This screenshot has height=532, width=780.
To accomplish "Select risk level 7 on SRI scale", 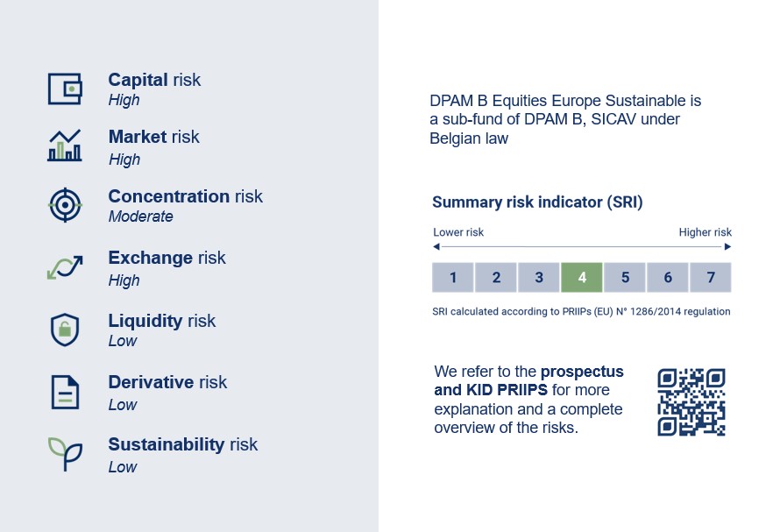I will point(711,278).
